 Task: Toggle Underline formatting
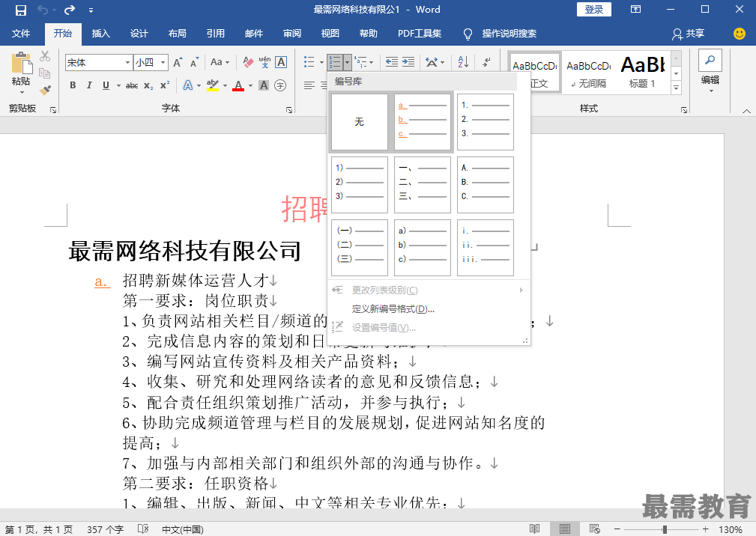click(x=106, y=86)
